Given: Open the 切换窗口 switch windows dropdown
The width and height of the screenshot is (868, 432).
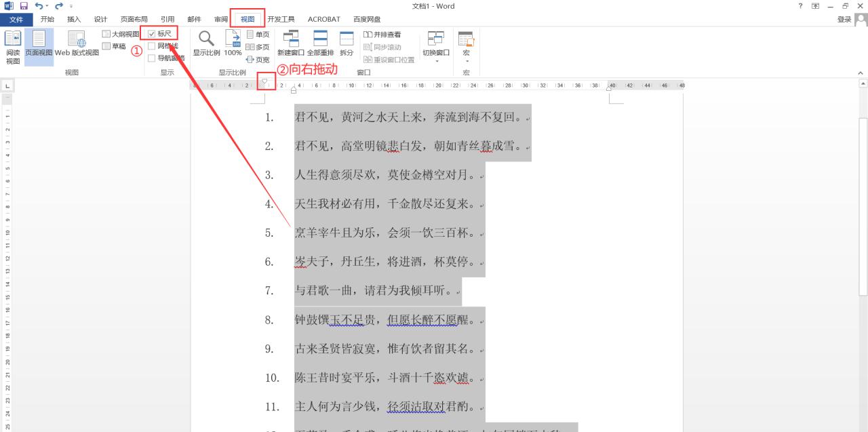Looking at the screenshot, I should click(436, 46).
